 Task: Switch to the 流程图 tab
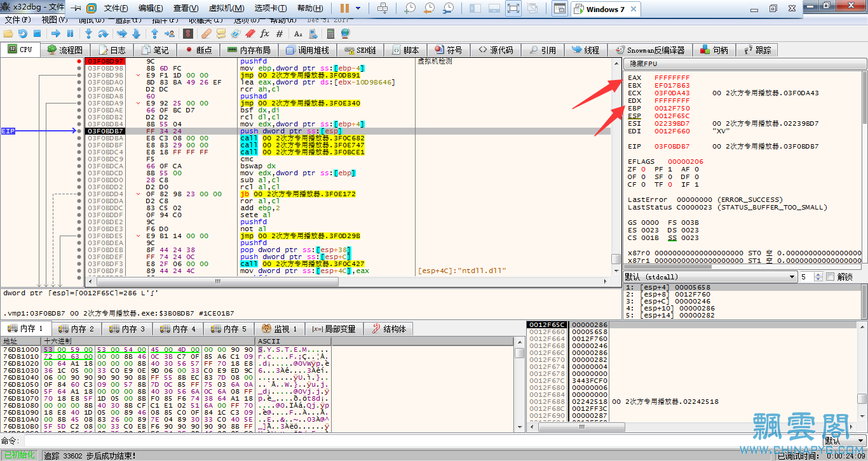click(65, 50)
